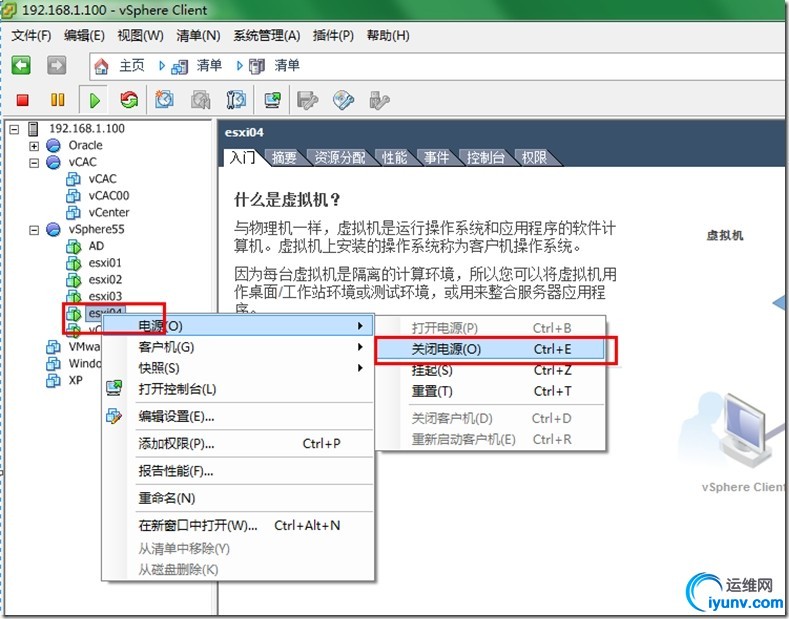Image resolution: width=789 pixels, height=619 pixels.
Task: Click the Oracle resource pool icon
Action: coord(53,145)
